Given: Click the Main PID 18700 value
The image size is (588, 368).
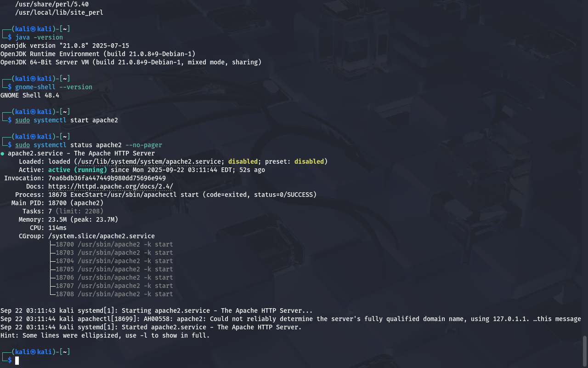Looking at the screenshot, I should coord(76,203).
